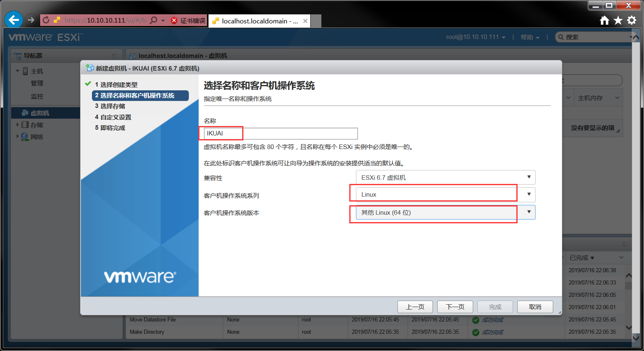Click the new virtual machine dialog title icon
Image resolution: width=644 pixels, height=351 pixels.
89,68
